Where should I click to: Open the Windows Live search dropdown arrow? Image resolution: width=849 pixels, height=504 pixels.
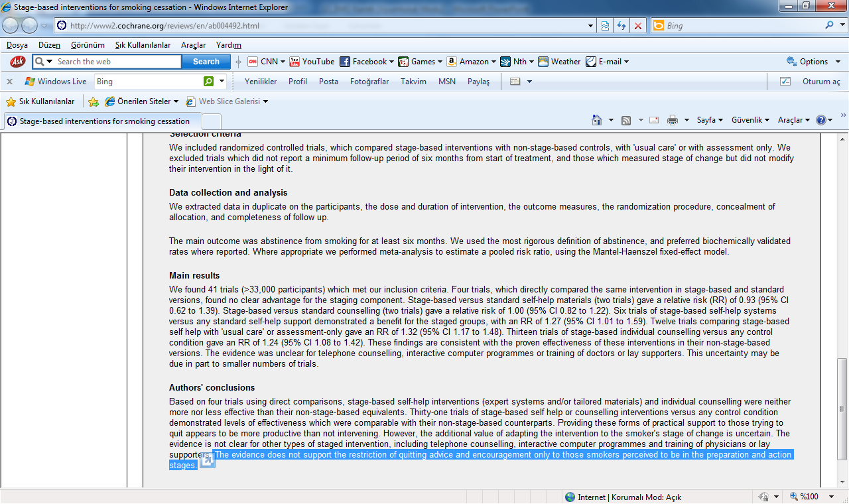tap(222, 82)
